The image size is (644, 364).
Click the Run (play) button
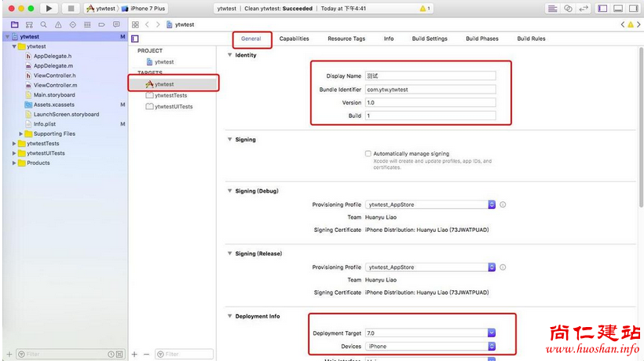(x=49, y=8)
